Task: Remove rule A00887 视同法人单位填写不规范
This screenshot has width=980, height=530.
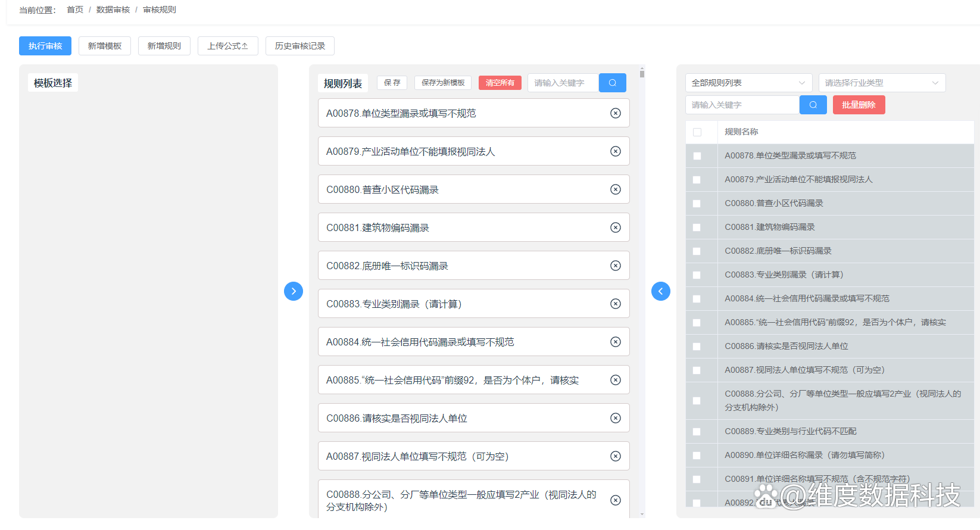Action: click(616, 456)
